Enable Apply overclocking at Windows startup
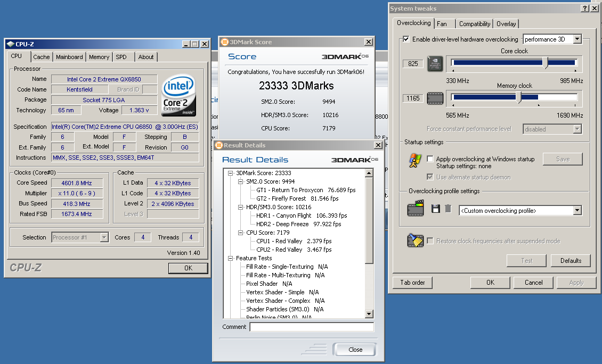The image size is (602, 364). [430, 159]
